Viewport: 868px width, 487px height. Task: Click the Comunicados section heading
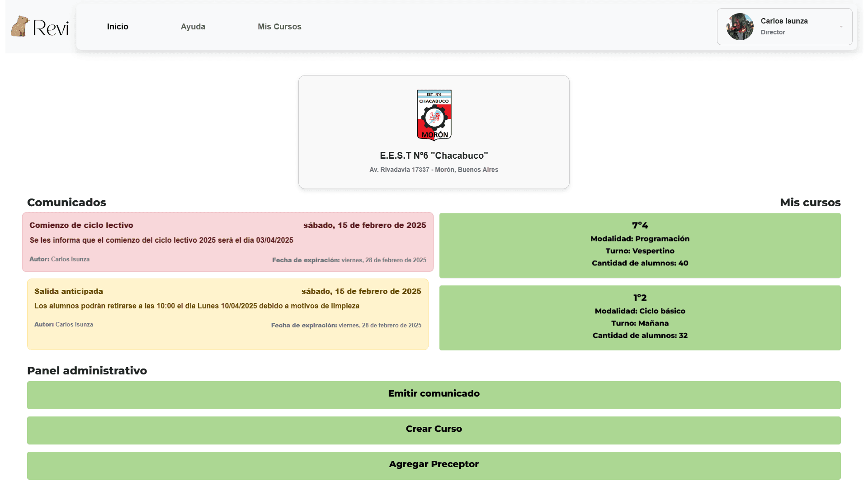point(66,203)
